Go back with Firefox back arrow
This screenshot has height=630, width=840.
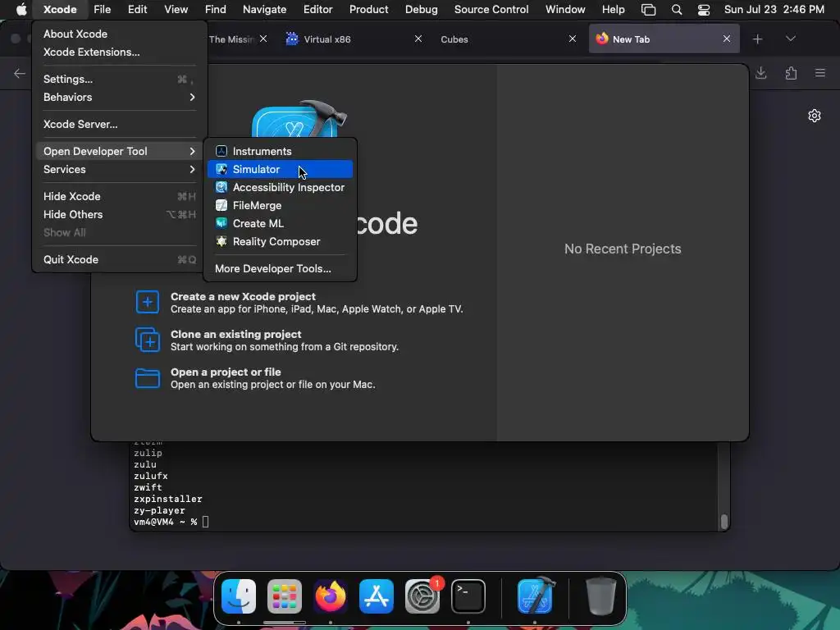coord(20,73)
